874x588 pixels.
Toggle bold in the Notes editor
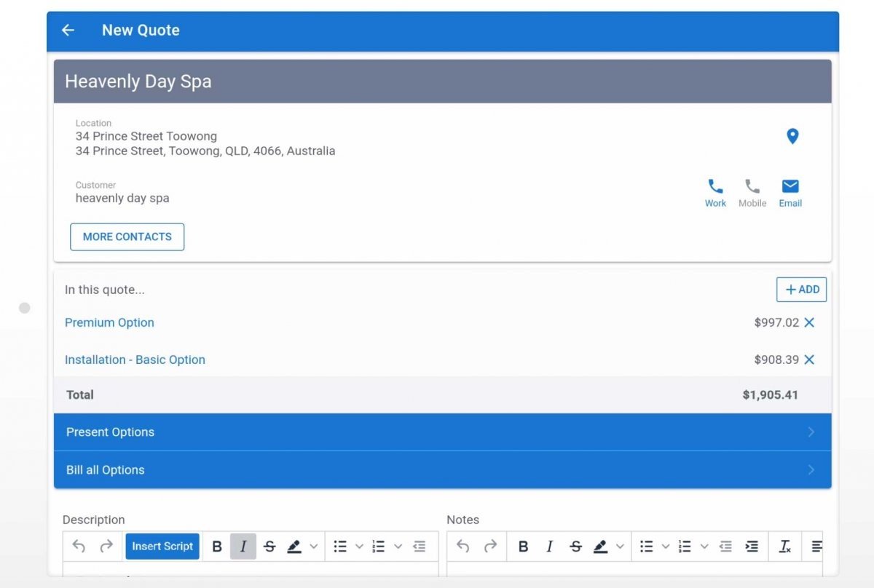(x=523, y=547)
